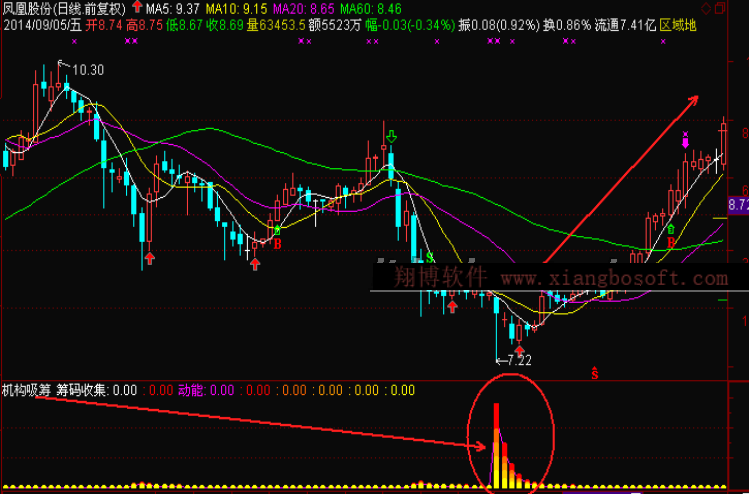Click the turnover amount 额5523万

pyautogui.click(x=334, y=25)
